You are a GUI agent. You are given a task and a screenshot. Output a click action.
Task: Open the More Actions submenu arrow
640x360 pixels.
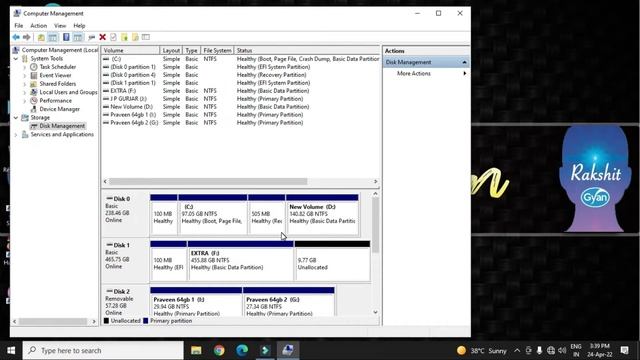click(x=464, y=73)
